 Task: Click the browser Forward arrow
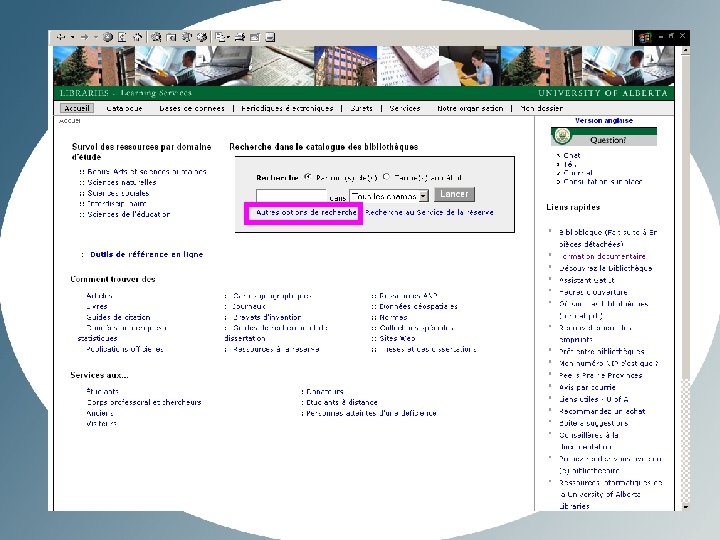click(84, 37)
